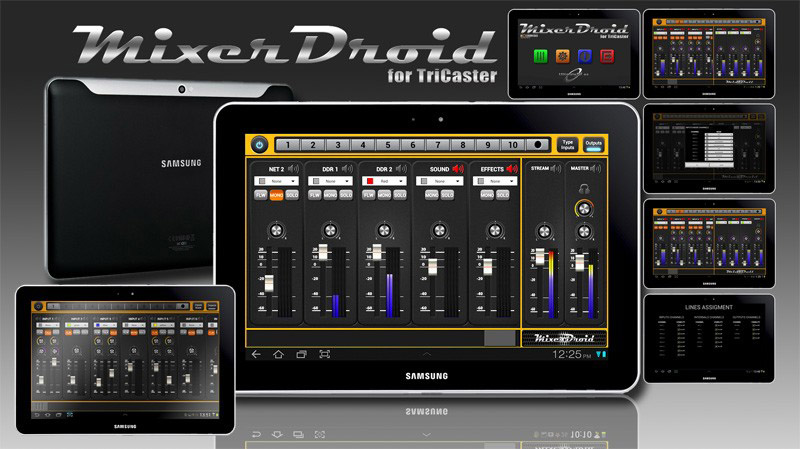Screen dimensions: 800x449
Task: Tap the orange gear settings icon in the launcher thumbnail
Action: 562,56
